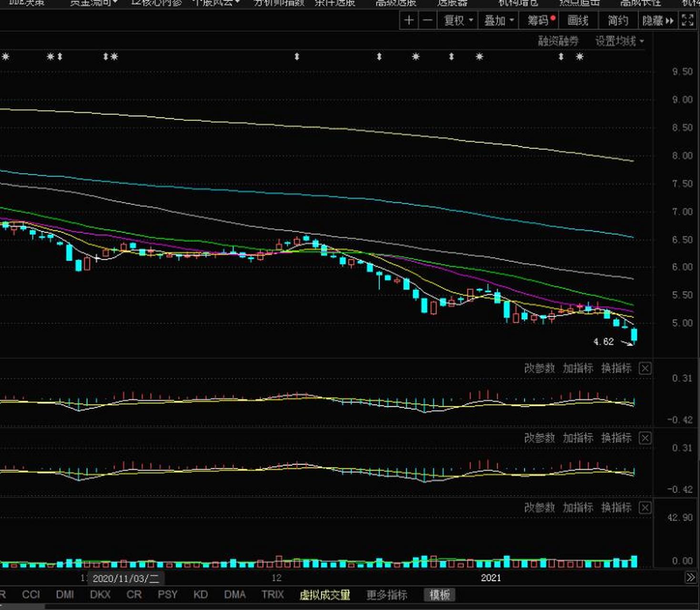
Task: Select the PSY indicator tab
Action: 168,595
